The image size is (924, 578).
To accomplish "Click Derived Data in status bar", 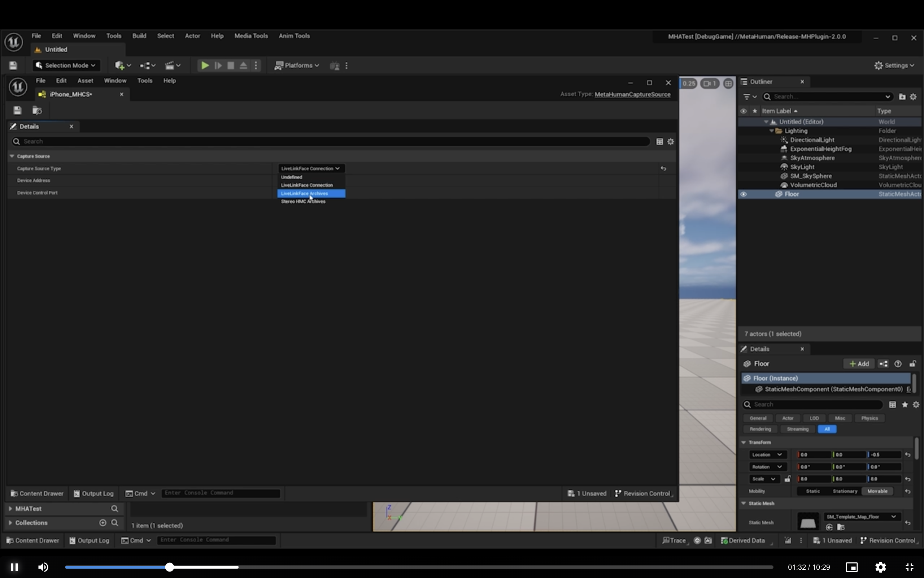I will pos(743,540).
